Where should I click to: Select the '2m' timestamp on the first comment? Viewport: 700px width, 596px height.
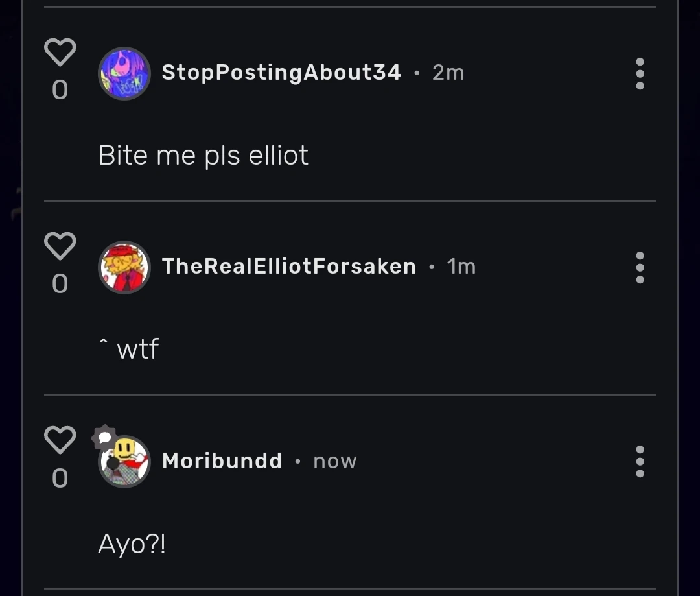point(448,73)
